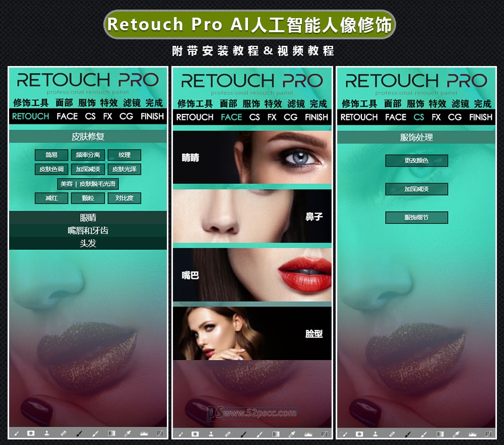Screen dimensions: 504x445
Task: Collapse the 服饰处理 section header
Action: [416, 138]
